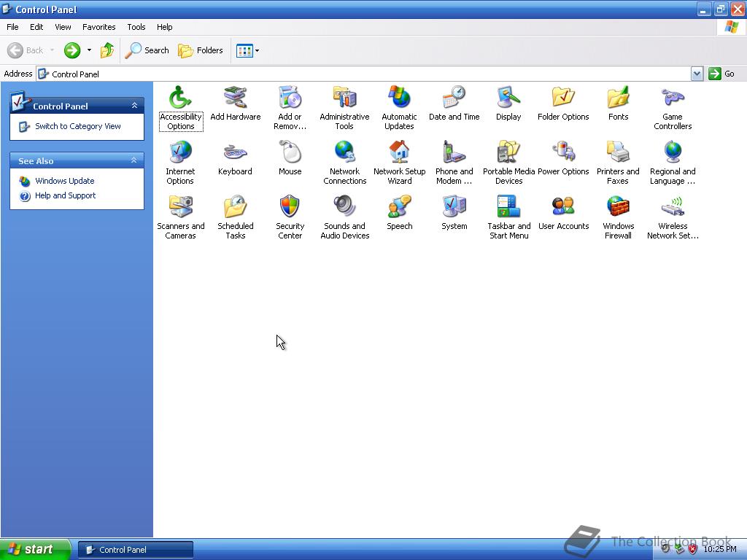Open System properties icon
This screenshot has height=560, width=747.
[454, 207]
